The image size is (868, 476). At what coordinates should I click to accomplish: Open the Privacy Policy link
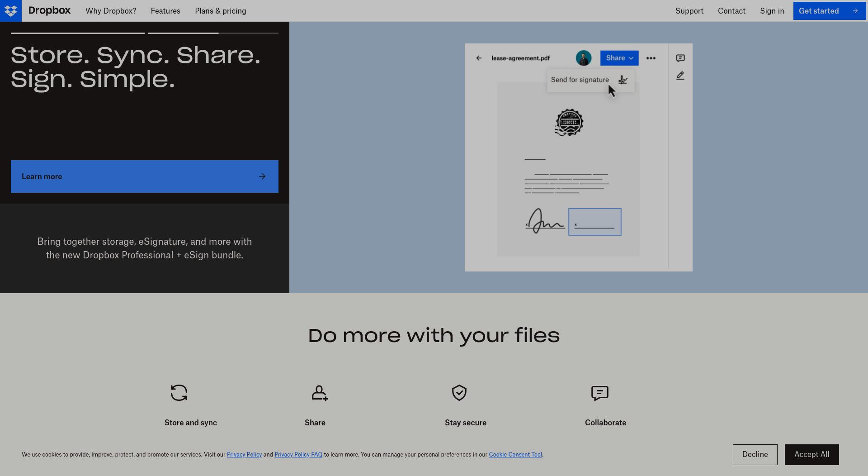coord(244,455)
